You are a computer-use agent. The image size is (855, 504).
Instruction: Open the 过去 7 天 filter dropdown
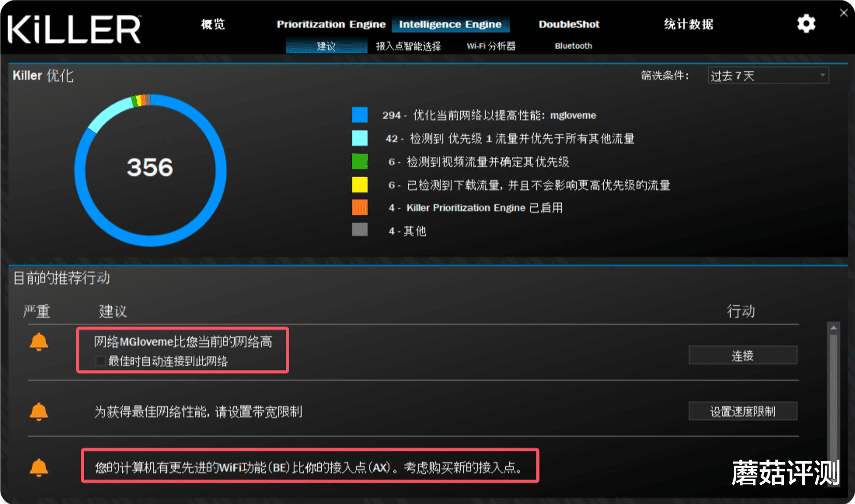coord(768,76)
